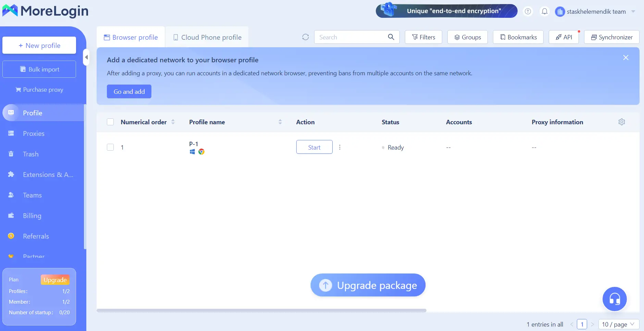Click the upload arrow icon in the header

tap(528, 11)
